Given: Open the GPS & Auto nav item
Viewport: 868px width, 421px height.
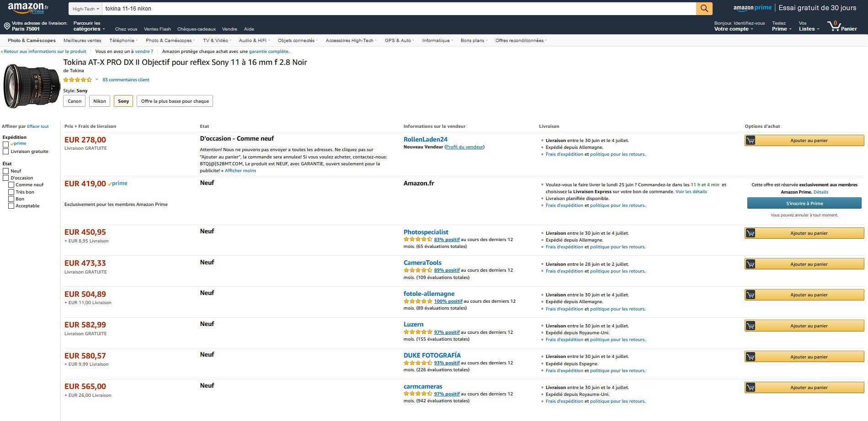Looking at the screenshot, I should [399, 41].
